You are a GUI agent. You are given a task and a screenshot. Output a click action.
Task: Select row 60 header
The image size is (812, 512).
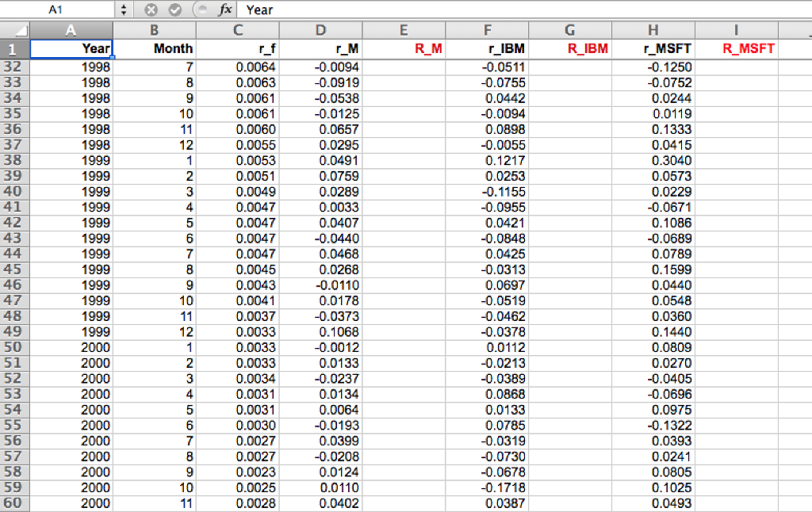[x=14, y=503]
